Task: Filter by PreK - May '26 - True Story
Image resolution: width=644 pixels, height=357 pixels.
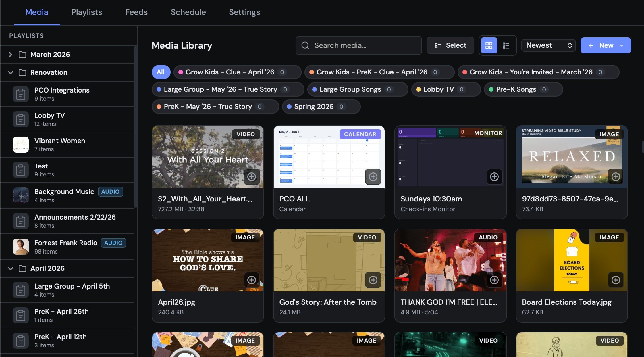Action: coord(215,107)
